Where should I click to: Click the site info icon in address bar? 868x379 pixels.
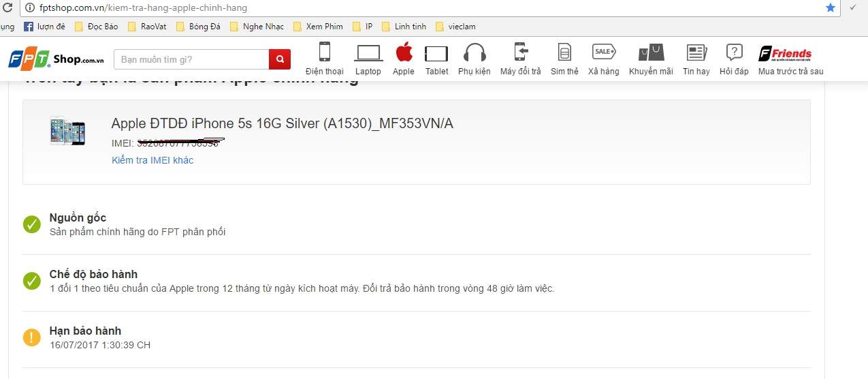(30, 8)
